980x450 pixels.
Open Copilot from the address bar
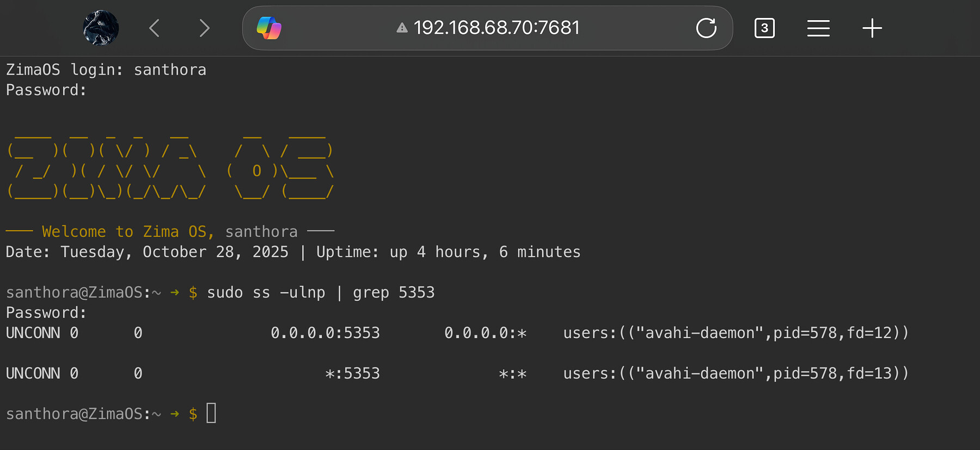coord(269,28)
